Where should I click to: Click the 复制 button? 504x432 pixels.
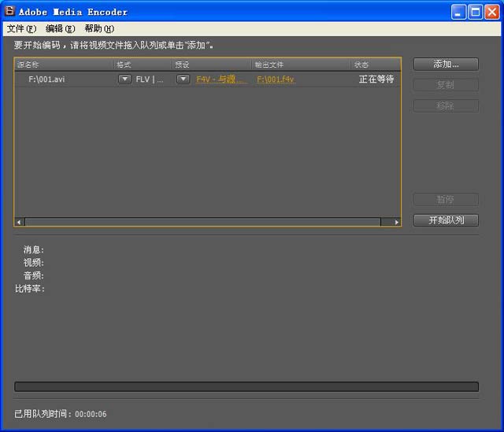tap(446, 85)
